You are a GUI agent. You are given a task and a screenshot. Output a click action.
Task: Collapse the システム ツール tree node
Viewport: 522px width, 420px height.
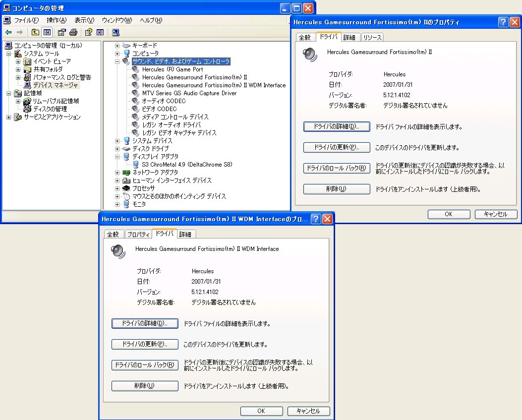9,54
